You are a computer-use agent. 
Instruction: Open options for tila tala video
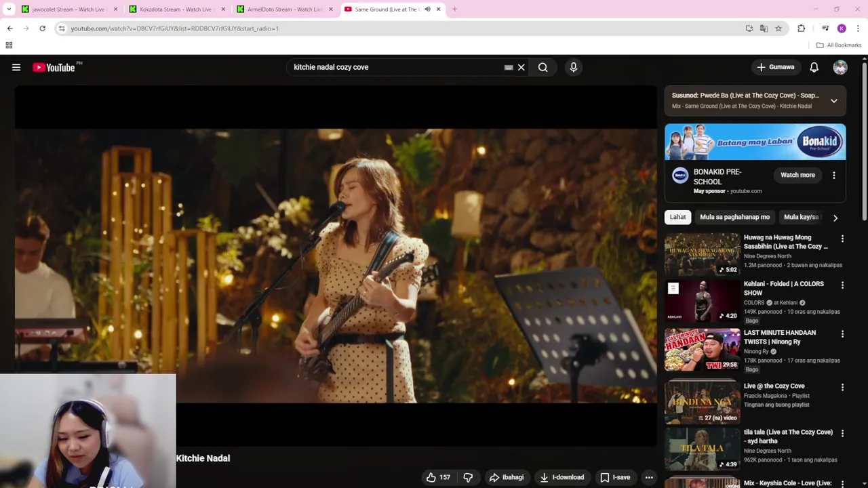842,433
